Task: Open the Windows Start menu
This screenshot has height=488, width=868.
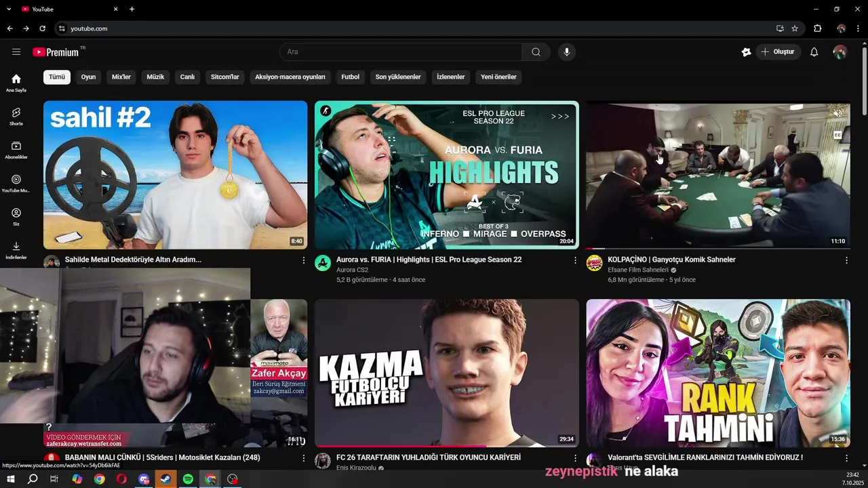Action: click(x=10, y=479)
